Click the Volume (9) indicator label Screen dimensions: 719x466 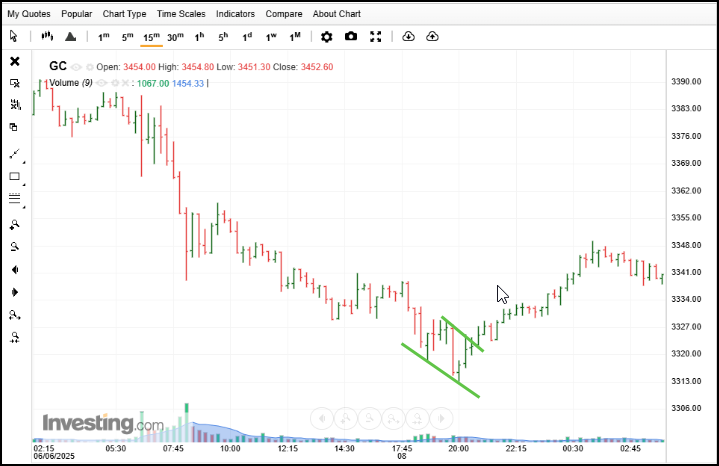(x=71, y=83)
